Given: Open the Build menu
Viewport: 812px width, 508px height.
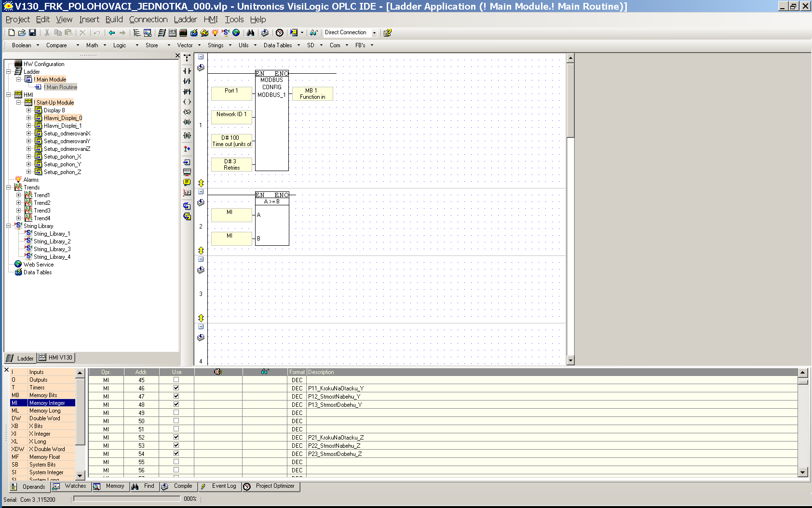Looking at the screenshot, I should (114, 19).
